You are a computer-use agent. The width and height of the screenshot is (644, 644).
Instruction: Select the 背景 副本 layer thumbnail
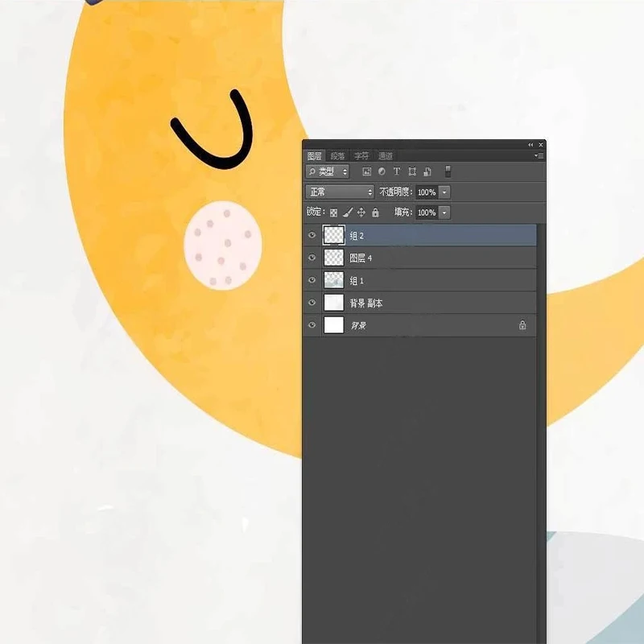point(334,303)
